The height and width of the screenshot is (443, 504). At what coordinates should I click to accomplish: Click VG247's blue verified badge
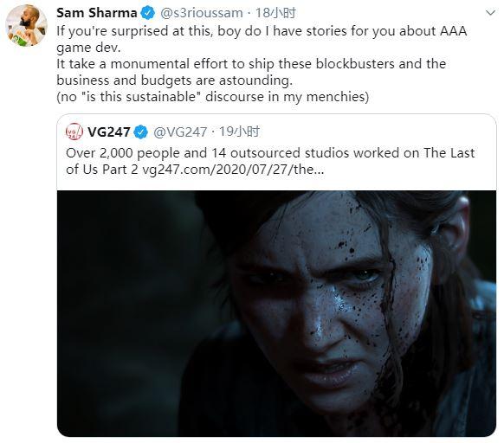pos(140,132)
